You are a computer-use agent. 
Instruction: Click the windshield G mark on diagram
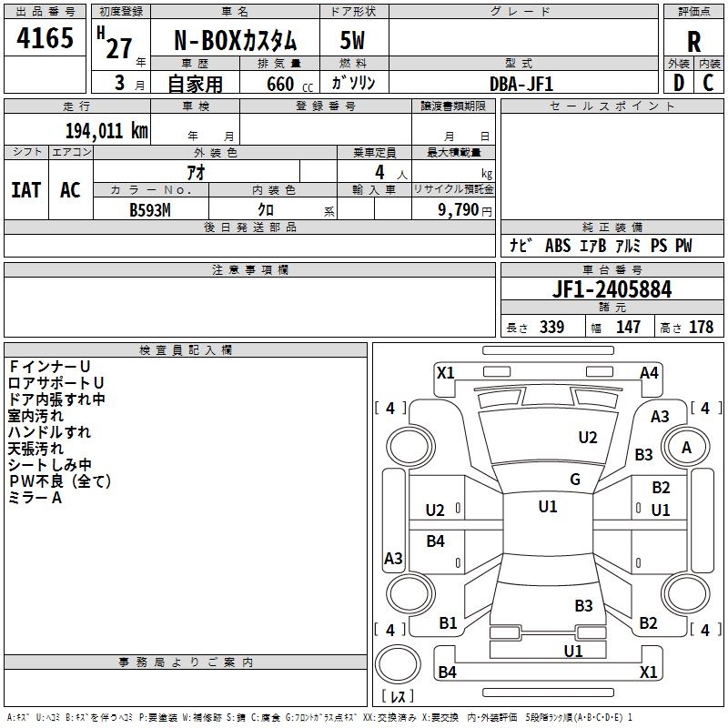tap(575, 479)
